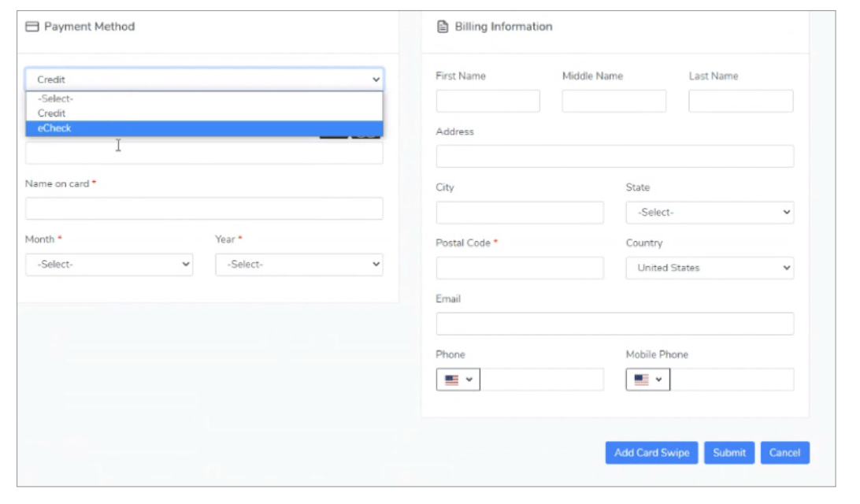Image resolution: width=860 pixels, height=504 pixels.
Task: Click into the First Name field
Action: (487, 101)
